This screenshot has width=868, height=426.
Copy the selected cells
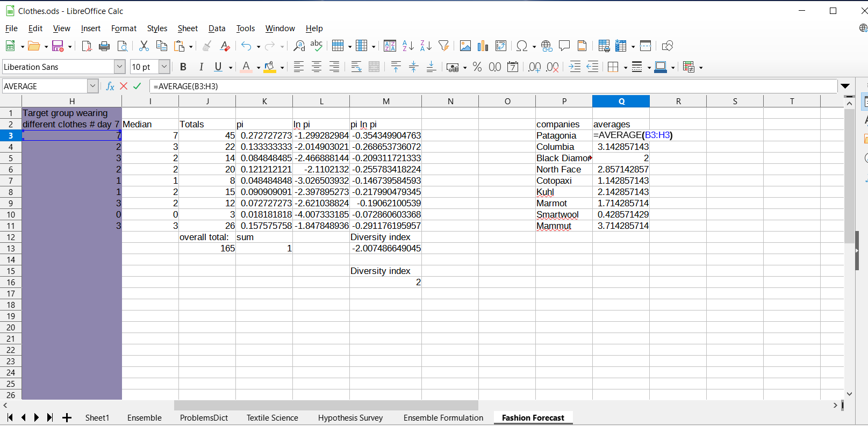click(161, 46)
